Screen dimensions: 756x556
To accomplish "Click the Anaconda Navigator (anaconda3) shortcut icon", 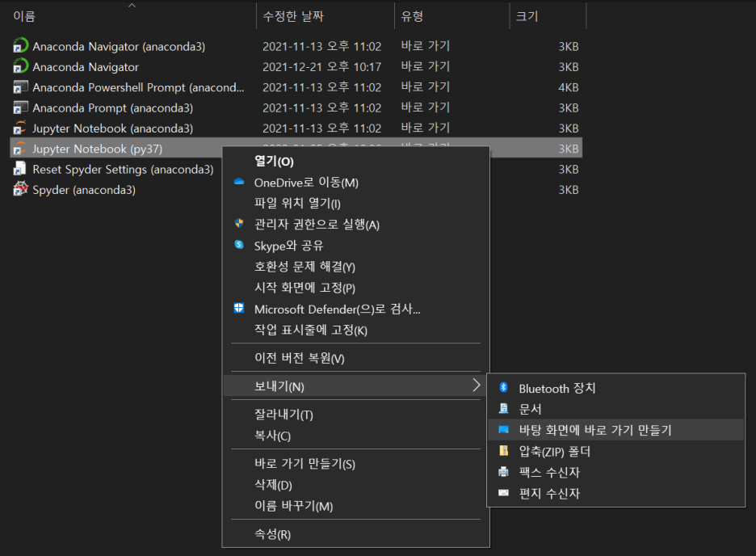I will pos(20,46).
